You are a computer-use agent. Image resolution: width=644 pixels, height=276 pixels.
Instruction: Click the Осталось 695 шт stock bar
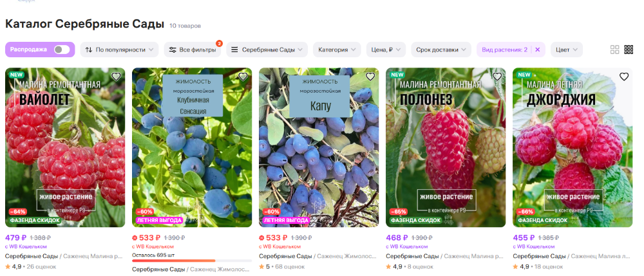point(192,261)
